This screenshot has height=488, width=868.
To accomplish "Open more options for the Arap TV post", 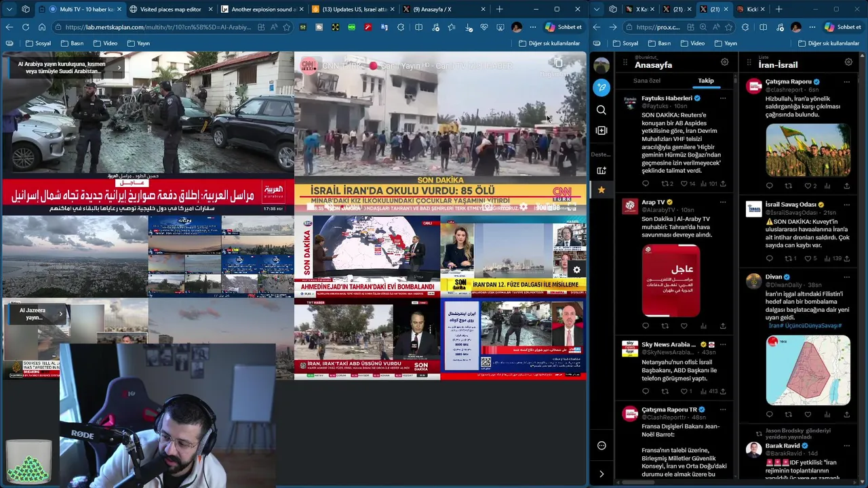I will 723,202.
